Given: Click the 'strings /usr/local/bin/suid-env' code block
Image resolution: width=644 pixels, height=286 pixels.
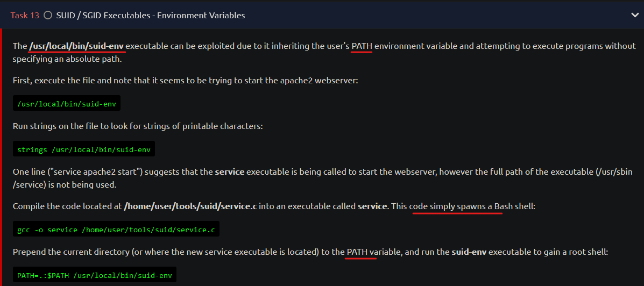Looking at the screenshot, I should coord(84,149).
